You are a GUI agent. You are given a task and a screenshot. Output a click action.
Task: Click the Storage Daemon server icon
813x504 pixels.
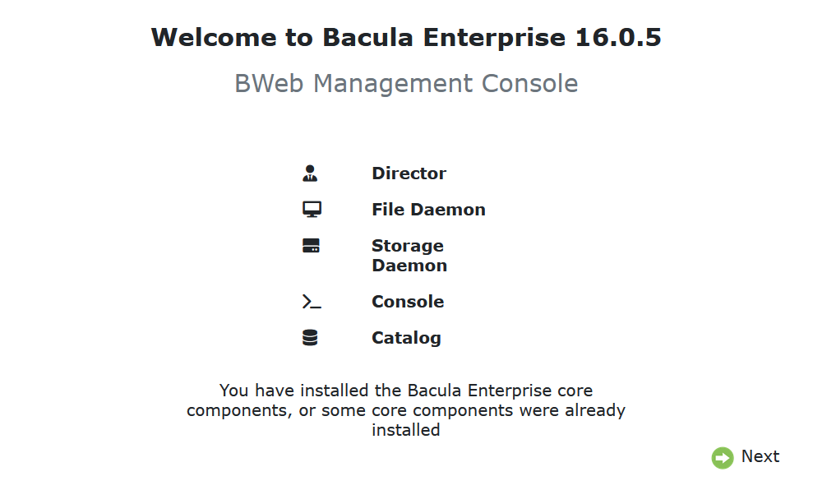point(311,246)
